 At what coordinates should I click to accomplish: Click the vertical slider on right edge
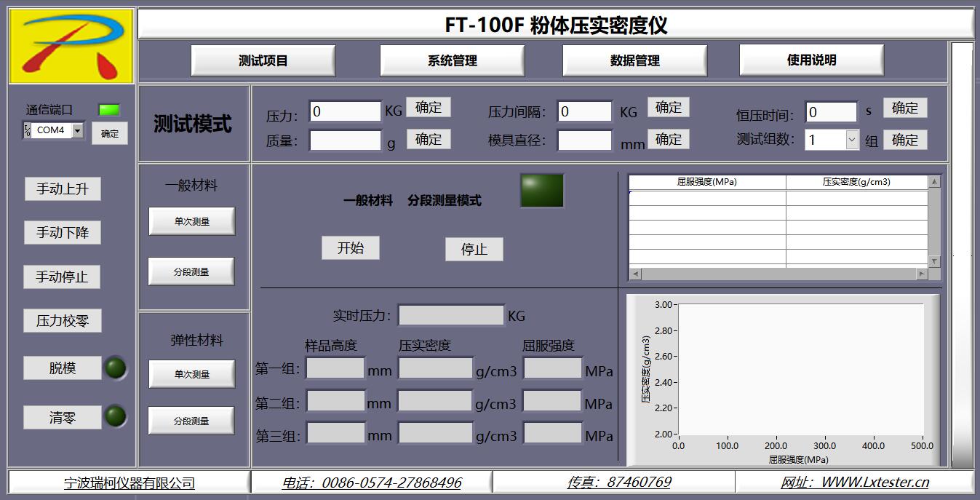pyautogui.click(x=962, y=255)
